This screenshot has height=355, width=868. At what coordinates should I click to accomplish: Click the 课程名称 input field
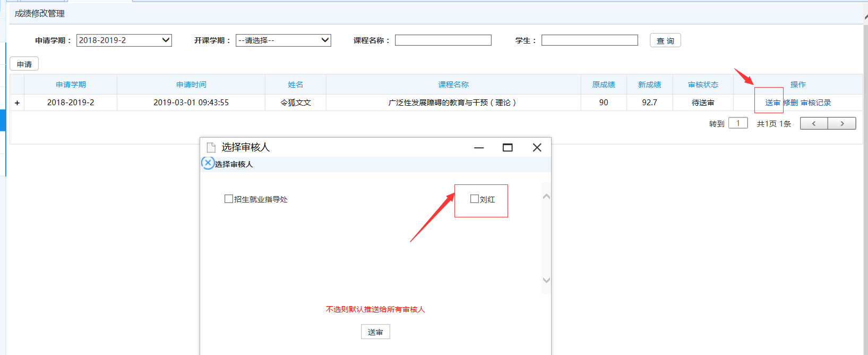coord(443,40)
